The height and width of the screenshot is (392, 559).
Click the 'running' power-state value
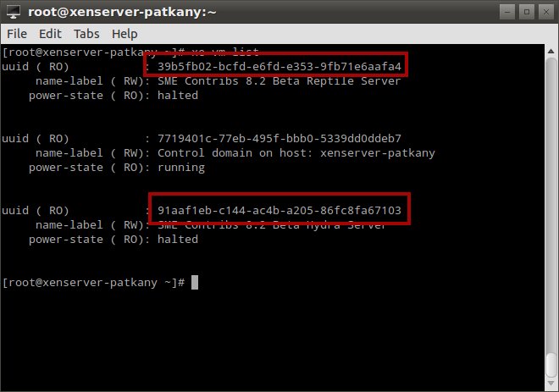(x=181, y=168)
